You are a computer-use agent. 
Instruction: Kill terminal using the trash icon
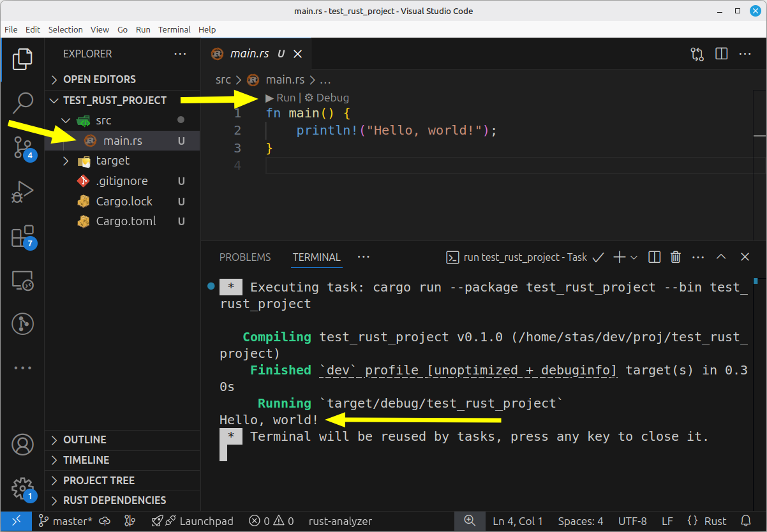click(x=676, y=257)
